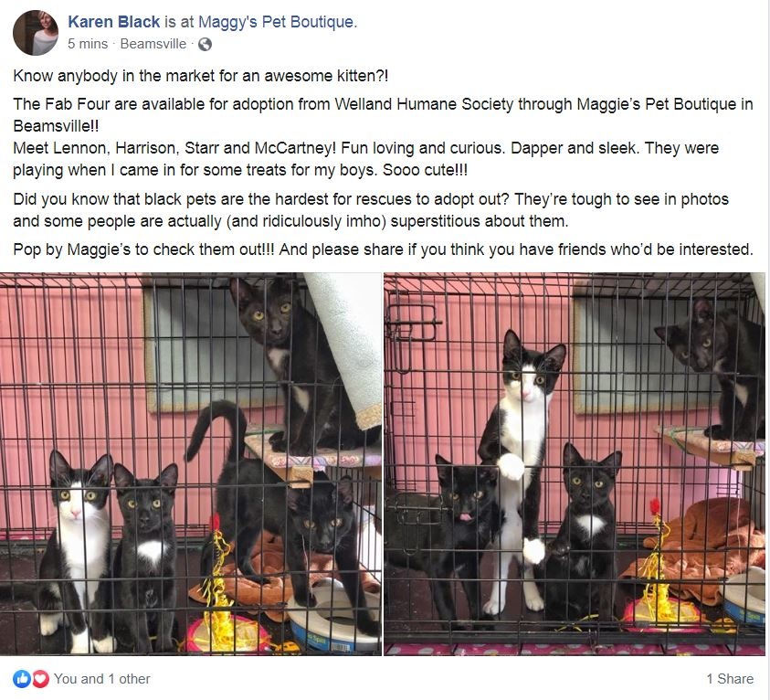Click the red Love heart reaction icon
Viewport: 770px width, 700px height.
coord(40,678)
